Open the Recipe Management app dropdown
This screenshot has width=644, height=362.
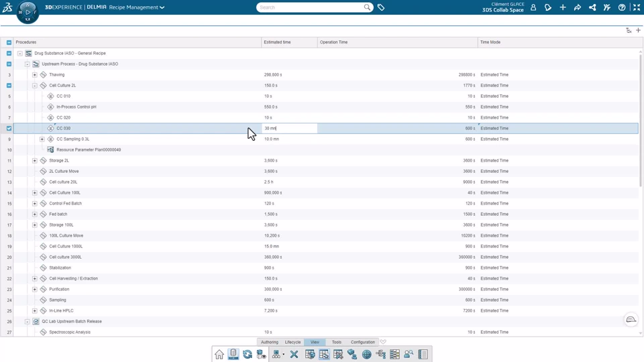[162, 7]
